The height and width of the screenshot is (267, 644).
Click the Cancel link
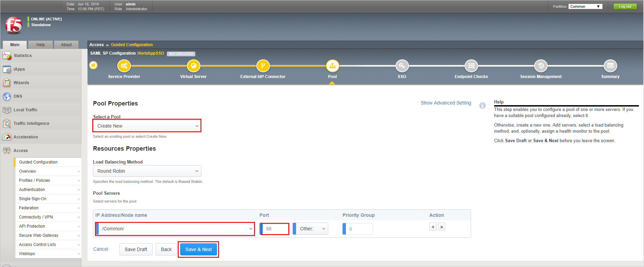coord(101,249)
